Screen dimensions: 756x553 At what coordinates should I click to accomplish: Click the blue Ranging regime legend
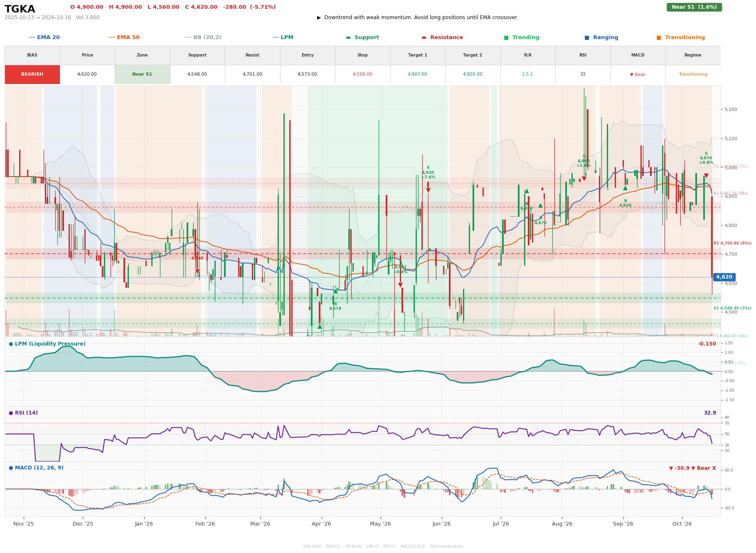pyautogui.click(x=601, y=37)
